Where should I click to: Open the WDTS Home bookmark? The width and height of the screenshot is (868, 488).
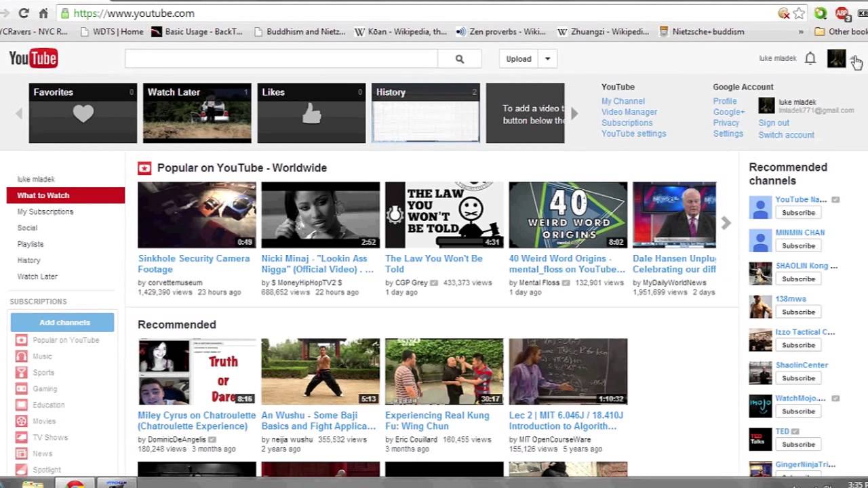pos(112,32)
